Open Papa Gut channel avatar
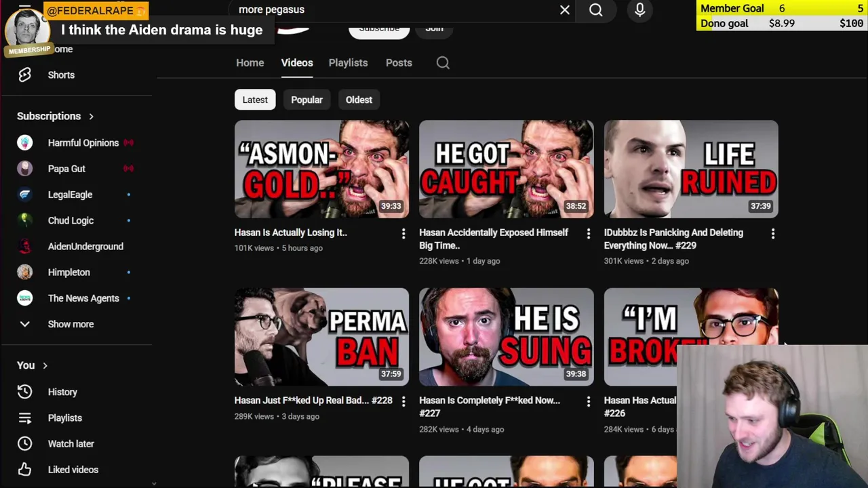The height and width of the screenshot is (488, 868). [x=24, y=169]
